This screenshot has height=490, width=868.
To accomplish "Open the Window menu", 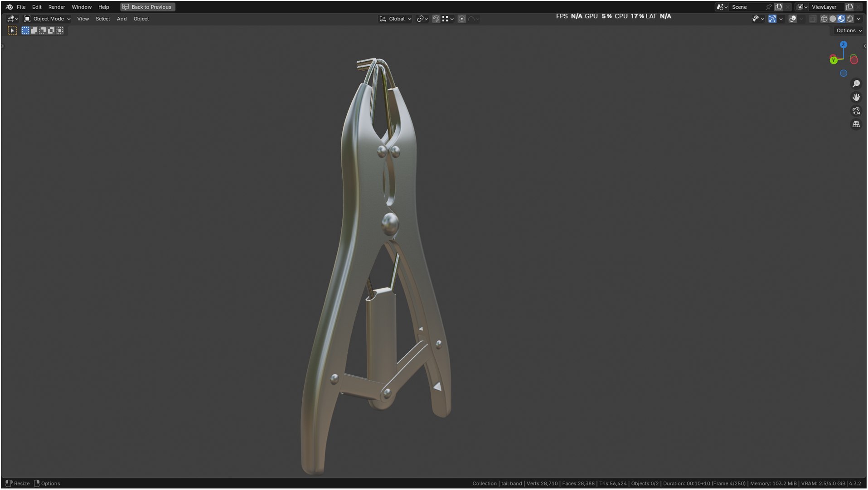I will [x=82, y=7].
